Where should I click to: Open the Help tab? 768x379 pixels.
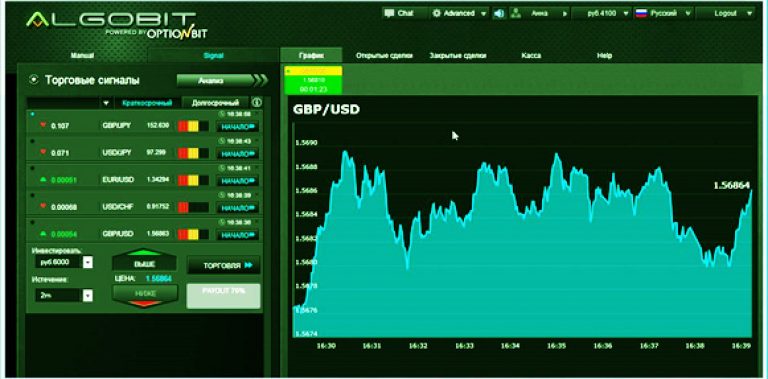pyautogui.click(x=604, y=56)
